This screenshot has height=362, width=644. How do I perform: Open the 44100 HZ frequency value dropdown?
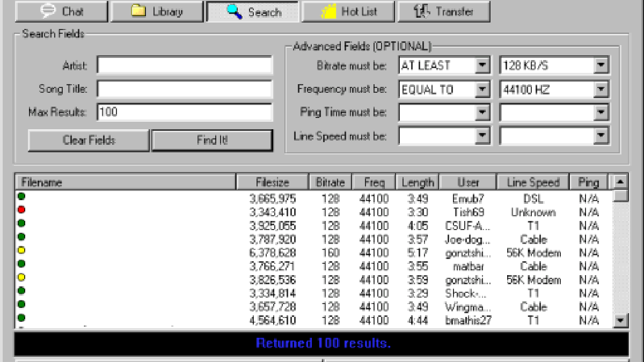tap(601, 90)
